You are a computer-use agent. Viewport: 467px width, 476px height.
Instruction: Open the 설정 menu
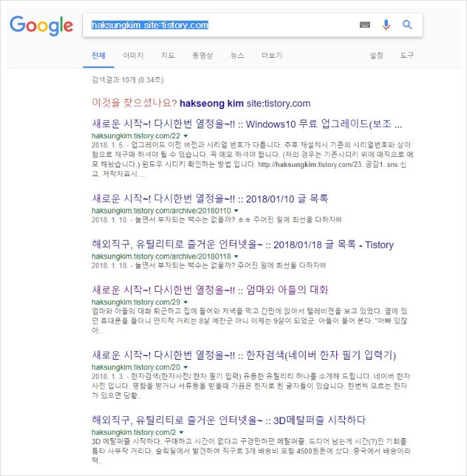click(377, 56)
